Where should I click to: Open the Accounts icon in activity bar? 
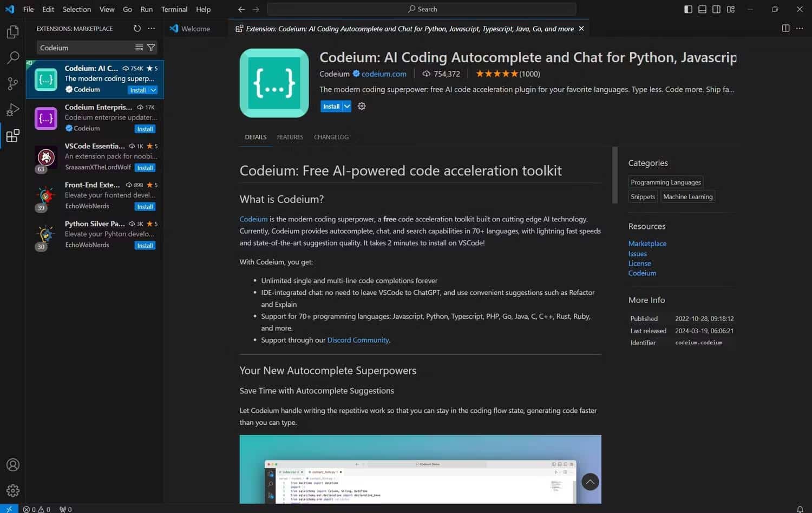coord(12,465)
